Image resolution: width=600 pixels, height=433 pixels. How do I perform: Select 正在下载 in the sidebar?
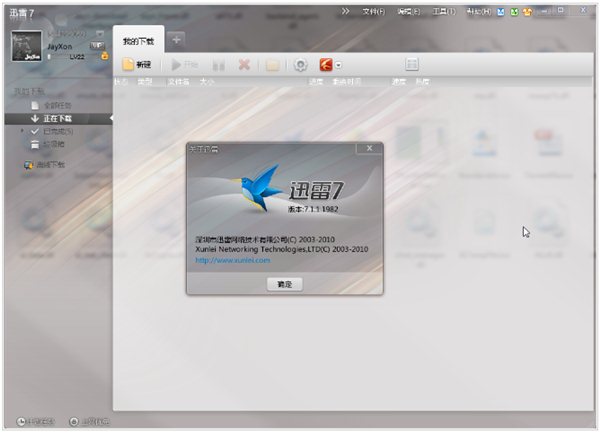pyautogui.click(x=58, y=119)
